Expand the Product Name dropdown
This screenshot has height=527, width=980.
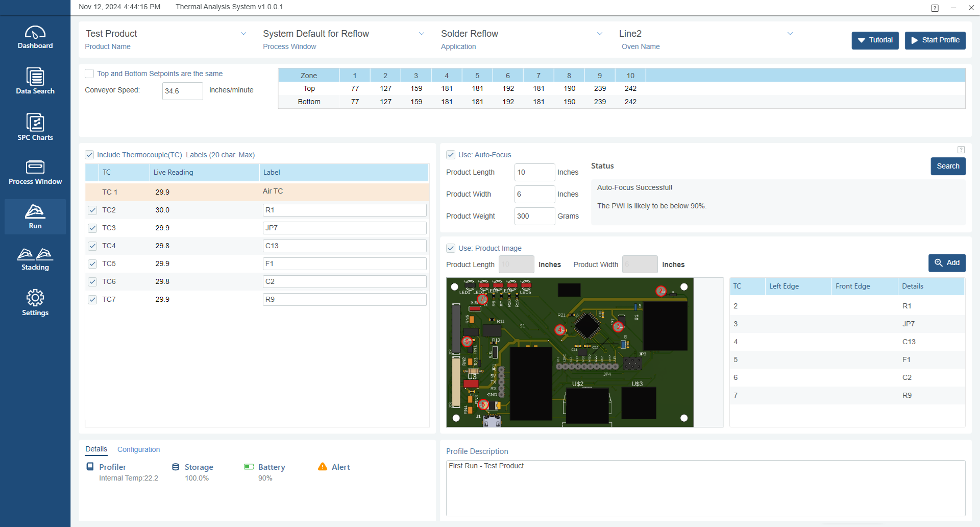(243, 34)
